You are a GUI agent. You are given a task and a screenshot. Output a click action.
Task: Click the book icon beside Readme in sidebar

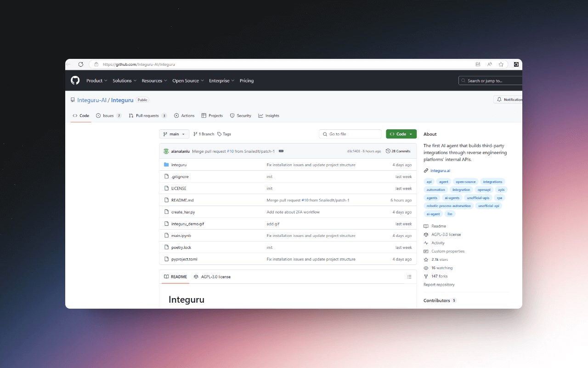(426, 226)
